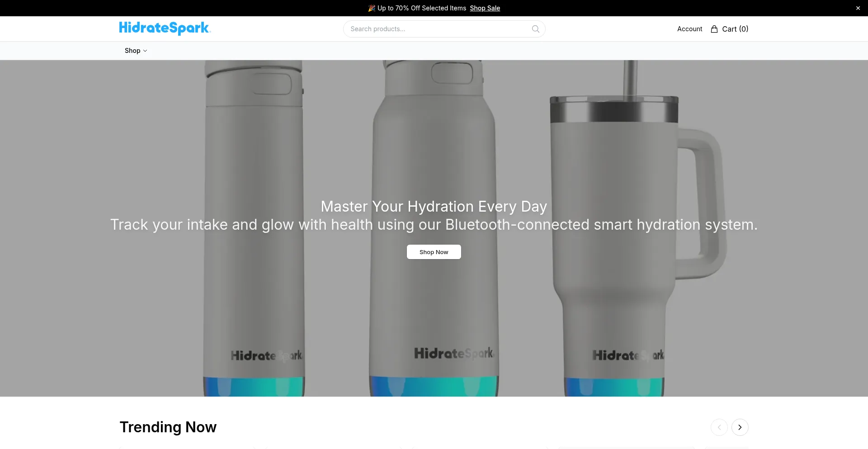
Task: Open the Shop Sale link
Action: (485, 8)
